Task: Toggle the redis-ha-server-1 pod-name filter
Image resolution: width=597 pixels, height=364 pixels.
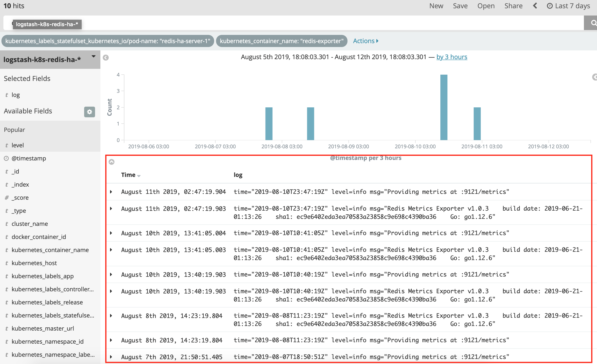Action: point(107,41)
